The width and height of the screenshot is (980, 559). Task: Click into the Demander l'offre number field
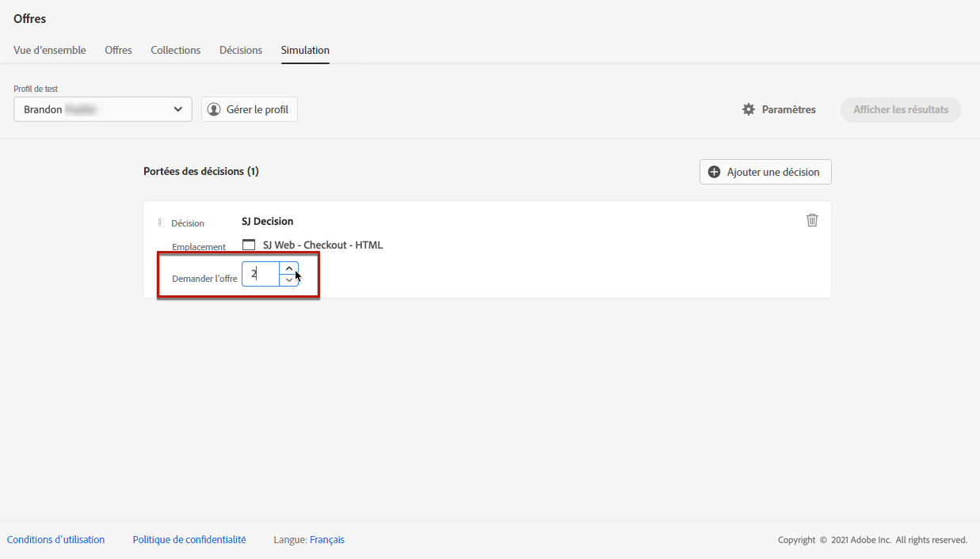pyautogui.click(x=261, y=274)
